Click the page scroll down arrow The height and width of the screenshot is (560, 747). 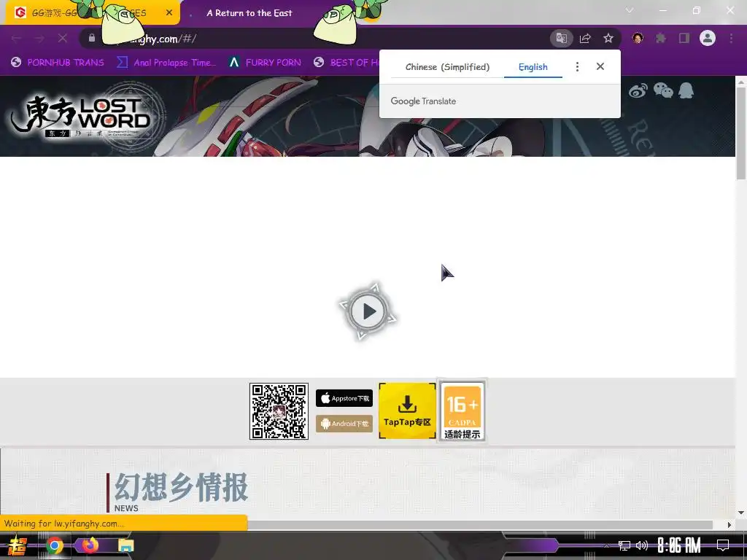point(741,513)
